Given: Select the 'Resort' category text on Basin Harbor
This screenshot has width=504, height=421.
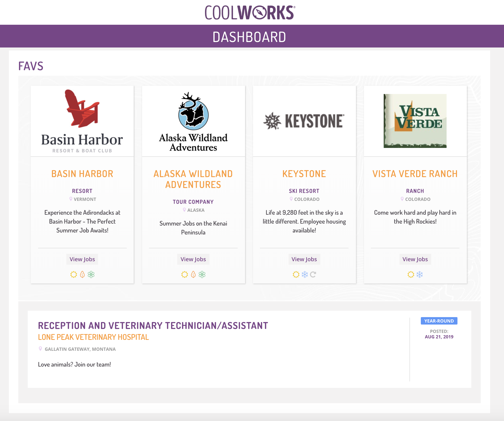Looking at the screenshot, I should click(82, 191).
